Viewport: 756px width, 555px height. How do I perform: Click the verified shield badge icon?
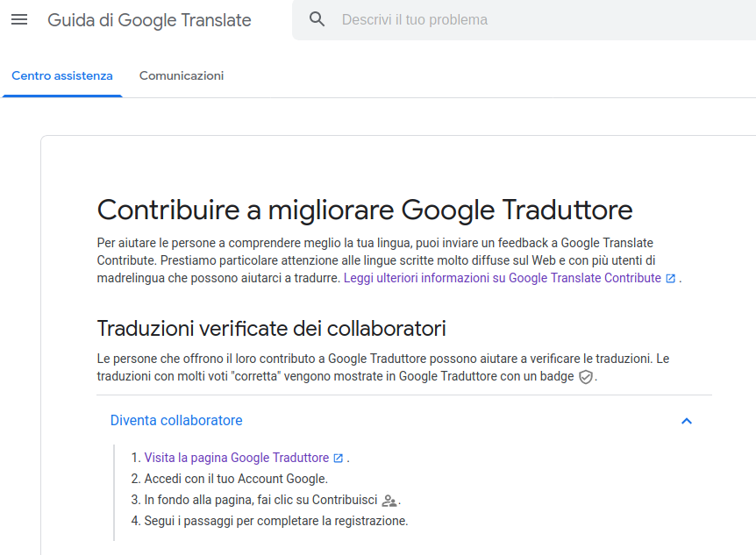585,377
